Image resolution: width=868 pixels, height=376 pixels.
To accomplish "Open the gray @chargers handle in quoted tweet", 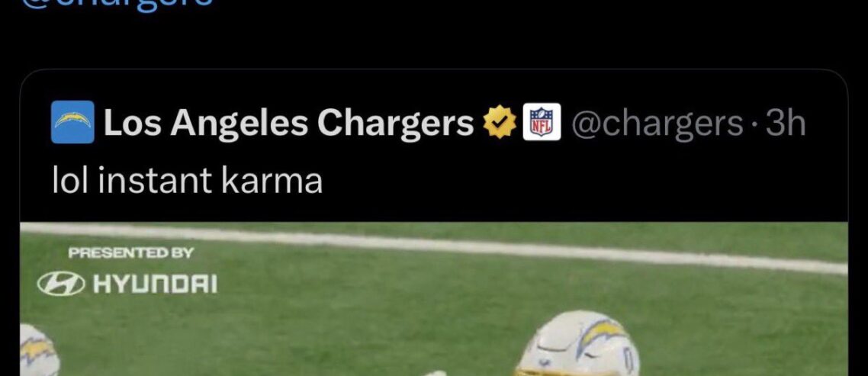I will point(657,124).
